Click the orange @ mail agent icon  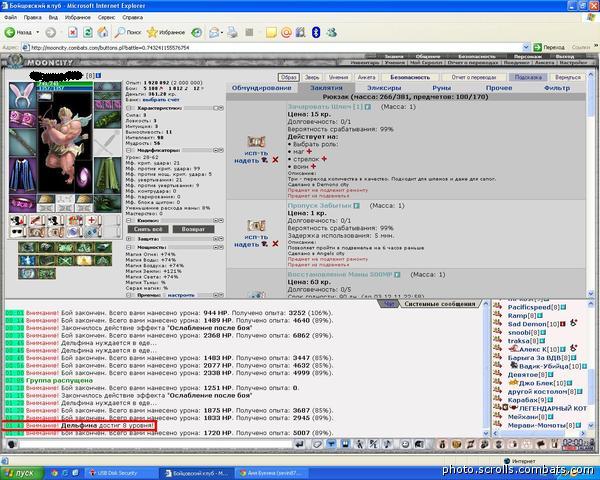tap(286, 33)
